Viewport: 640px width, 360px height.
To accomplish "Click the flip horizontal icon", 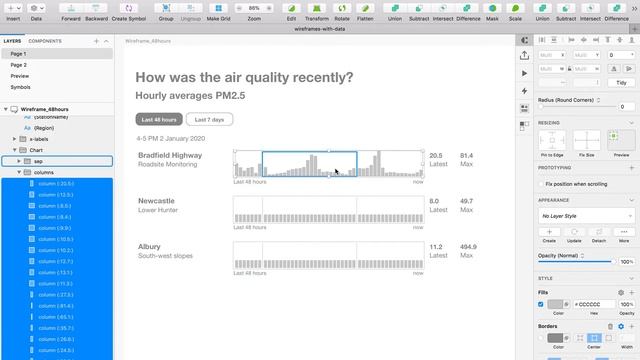I will click(614, 69).
